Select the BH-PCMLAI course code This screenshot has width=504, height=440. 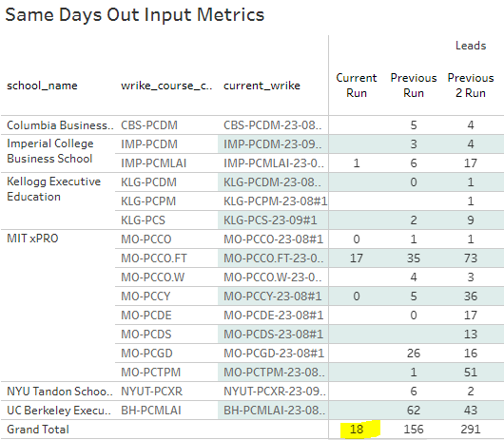click(x=151, y=411)
